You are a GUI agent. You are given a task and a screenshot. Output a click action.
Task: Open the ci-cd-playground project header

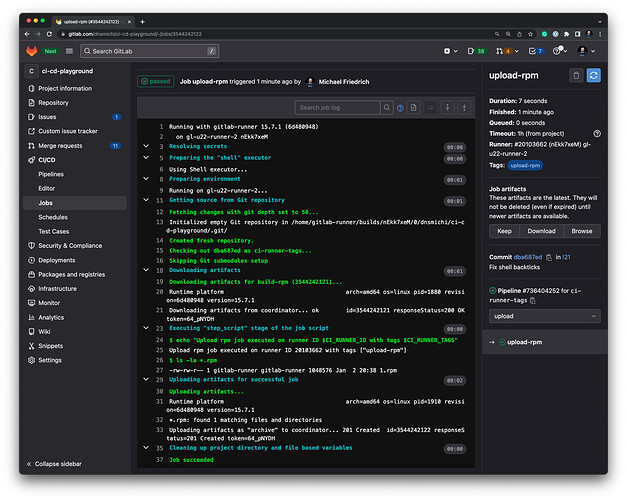[60, 71]
